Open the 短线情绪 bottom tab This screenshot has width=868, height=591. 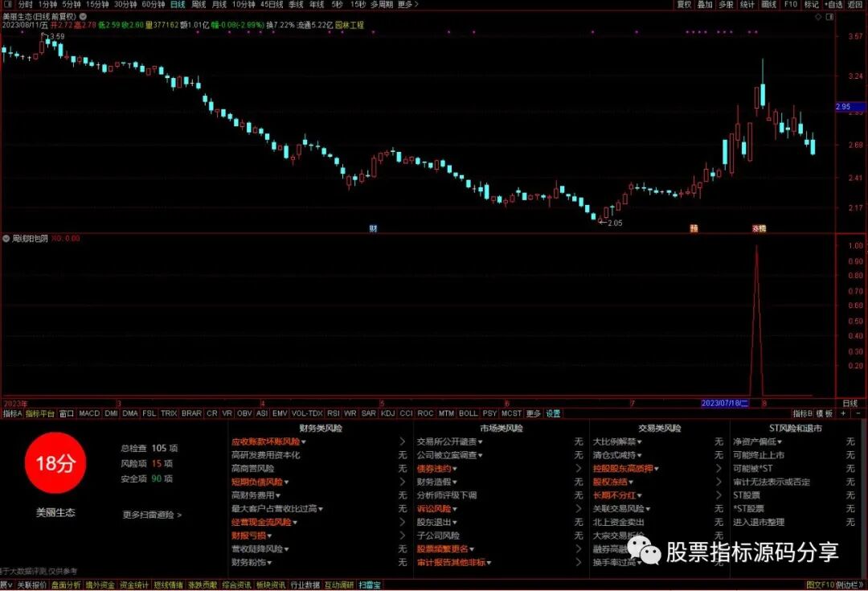pos(168,585)
